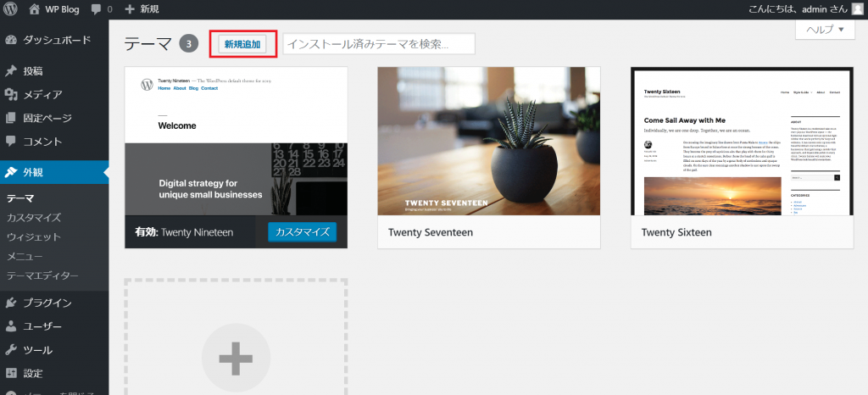Click the WordPress logo in admin bar

pos(10,9)
